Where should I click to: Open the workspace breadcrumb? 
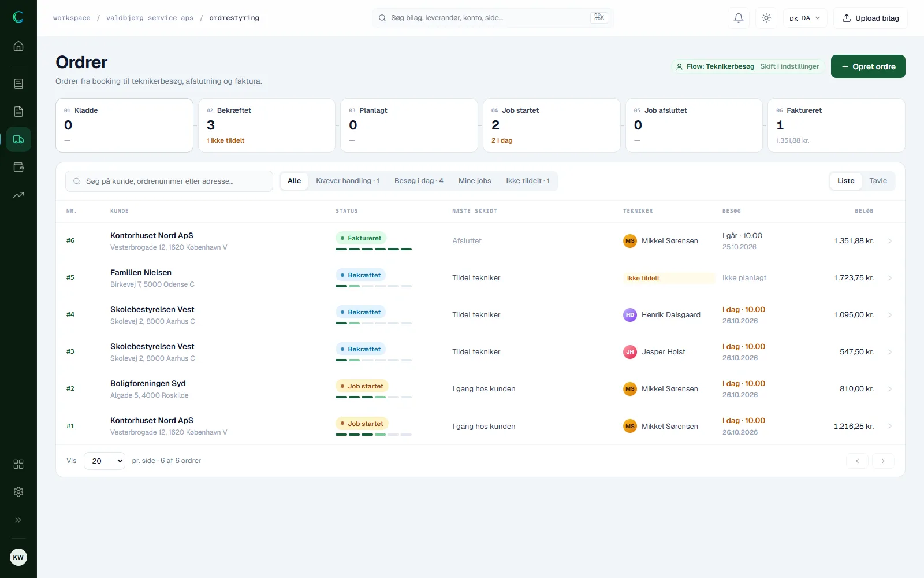(x=72, y=18)
